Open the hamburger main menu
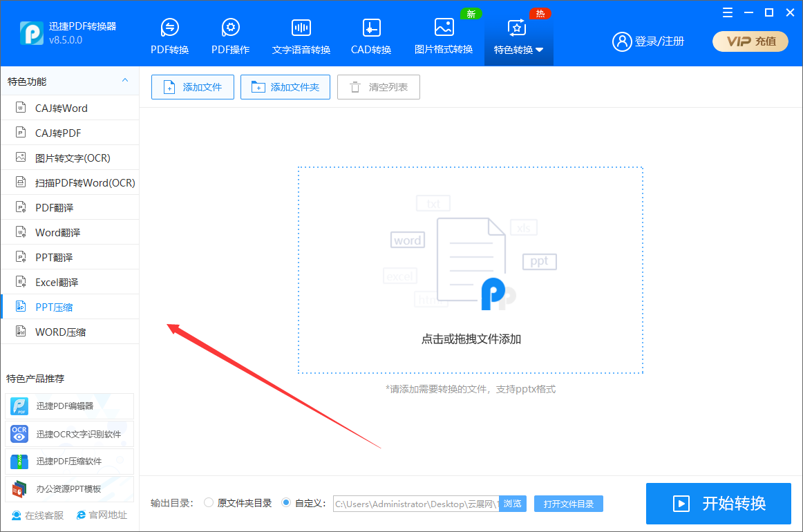803x532 pixels. (x=728, y=13)
